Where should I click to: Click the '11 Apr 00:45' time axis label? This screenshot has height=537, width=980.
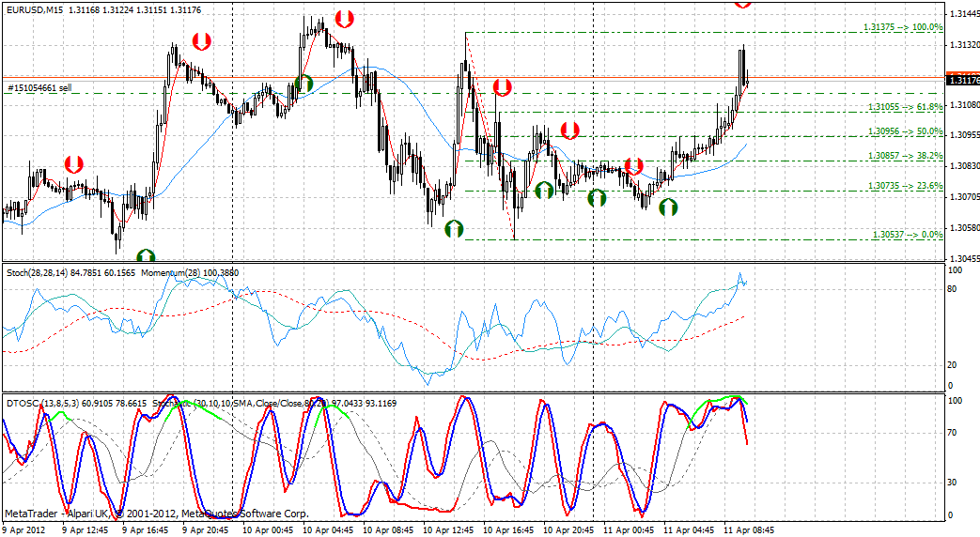(629, 530)
